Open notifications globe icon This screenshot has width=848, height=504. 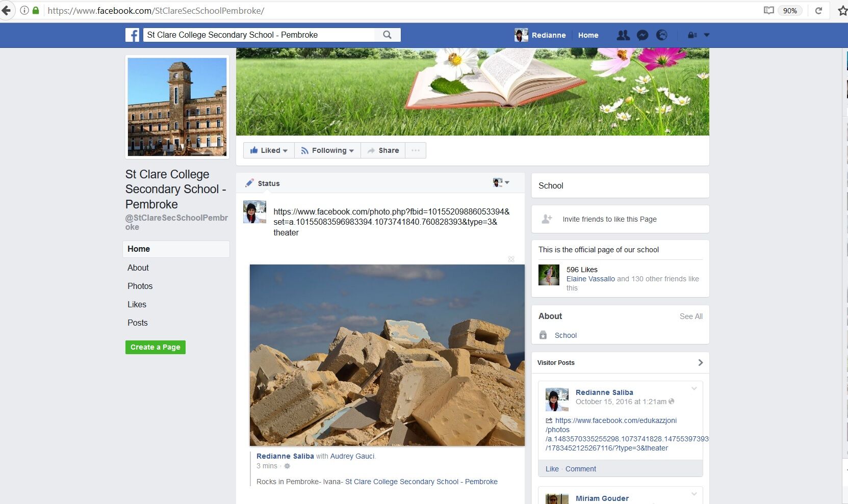[662, 35]
